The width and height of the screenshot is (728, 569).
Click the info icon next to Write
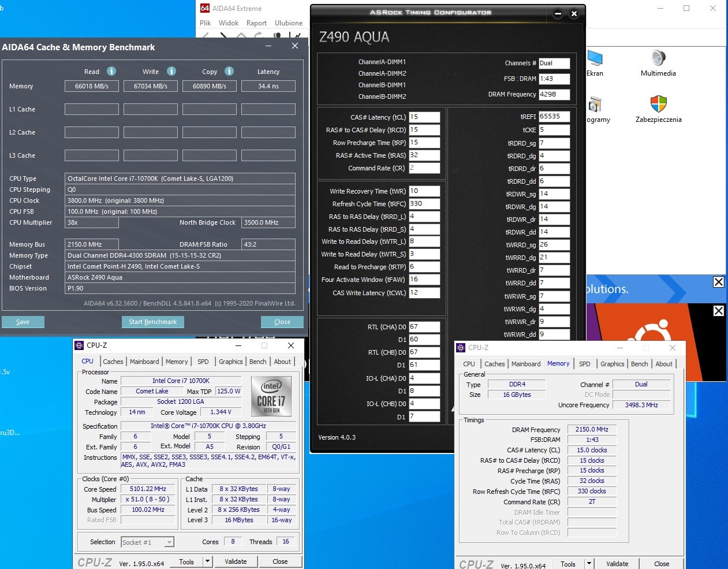171,71
